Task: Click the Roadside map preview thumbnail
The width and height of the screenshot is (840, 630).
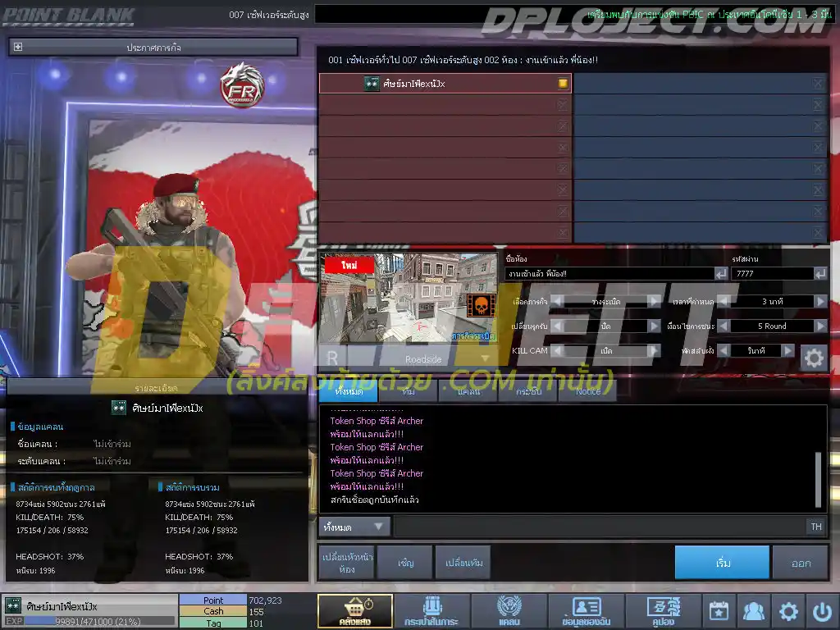Action: point(409,298)
